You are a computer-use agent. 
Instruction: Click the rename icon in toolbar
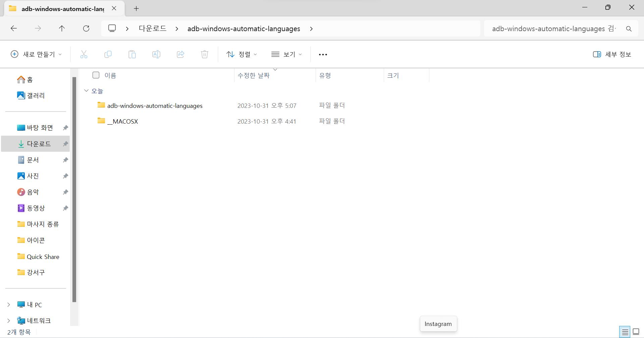pos(156,54)
